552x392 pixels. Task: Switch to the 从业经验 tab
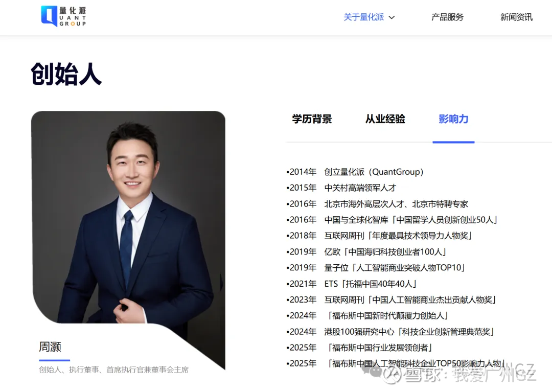(385, 119)
